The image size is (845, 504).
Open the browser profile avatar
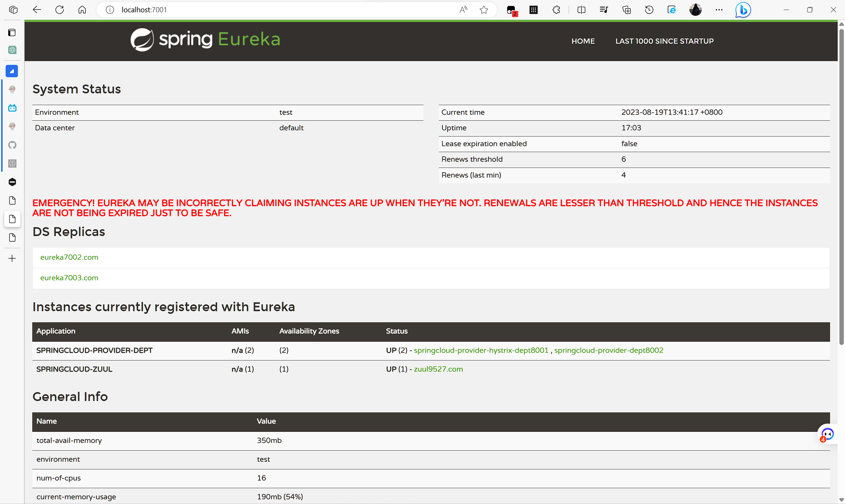(695, 10)
